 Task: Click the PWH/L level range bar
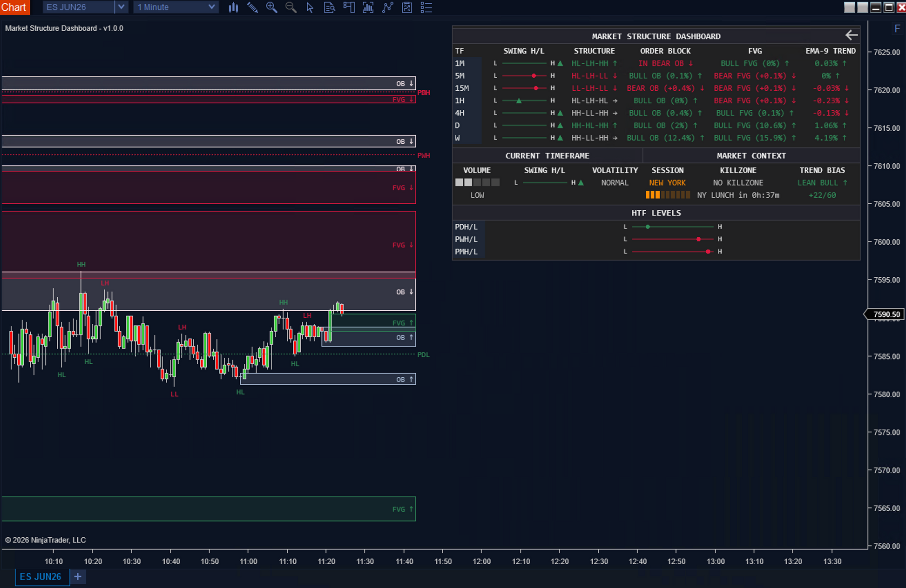click(673, 239)
